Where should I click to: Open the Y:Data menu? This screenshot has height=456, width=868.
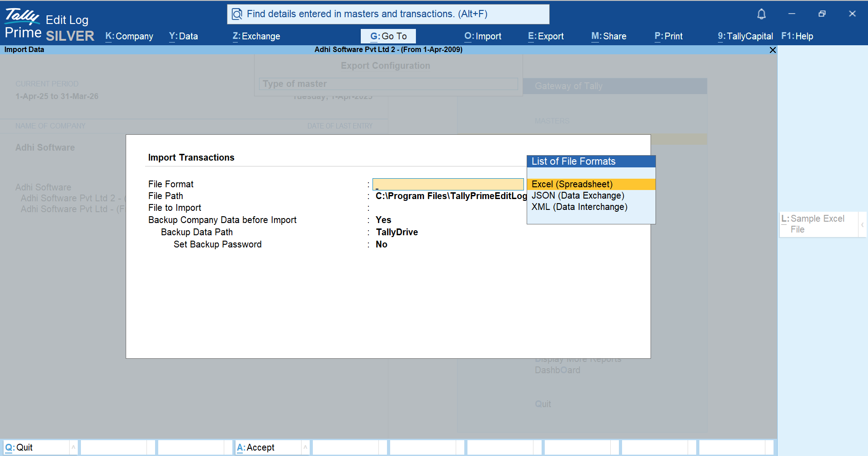[x=183, y=36]
